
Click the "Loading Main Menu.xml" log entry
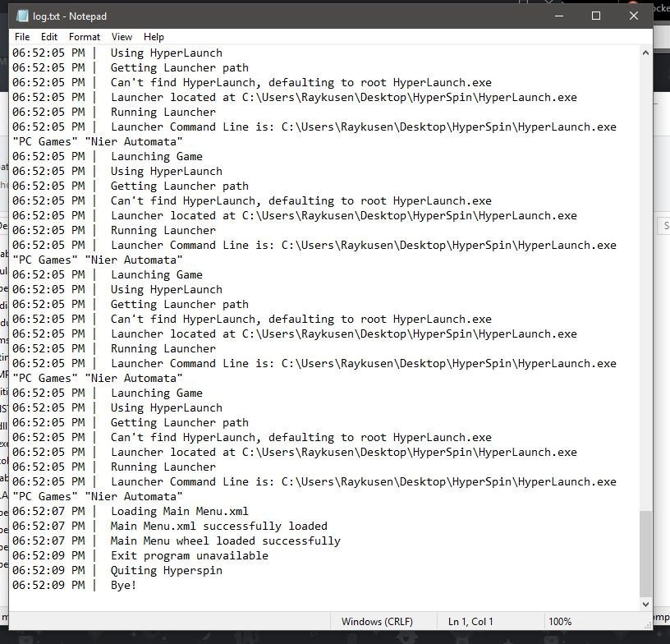coord(179,511)
